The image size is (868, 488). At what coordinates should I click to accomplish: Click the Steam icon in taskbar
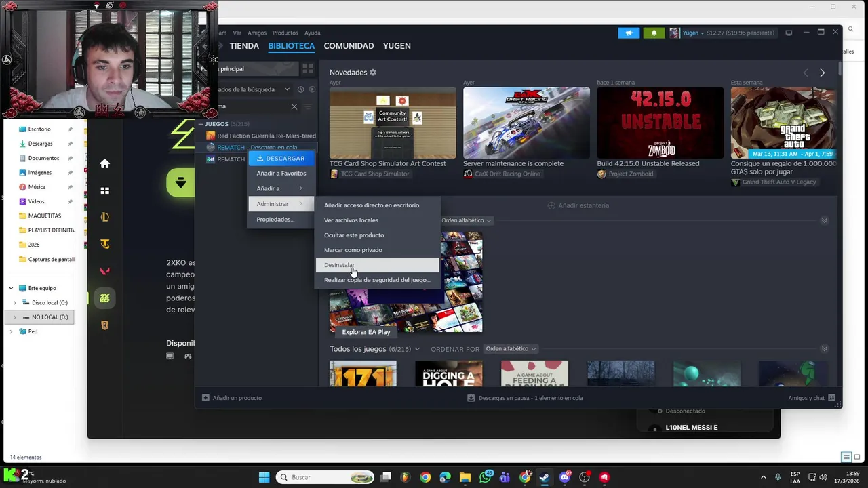tap(544, 477)
